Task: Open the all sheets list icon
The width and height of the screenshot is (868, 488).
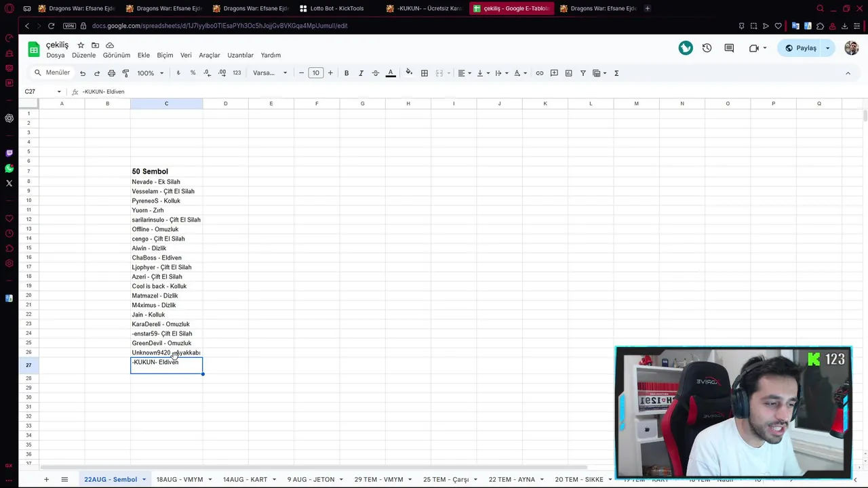Action: [x=64, y=480]
